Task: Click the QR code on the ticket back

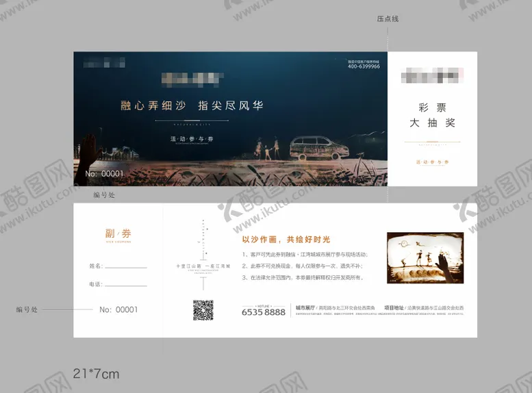Action: [x=203, y=310]
